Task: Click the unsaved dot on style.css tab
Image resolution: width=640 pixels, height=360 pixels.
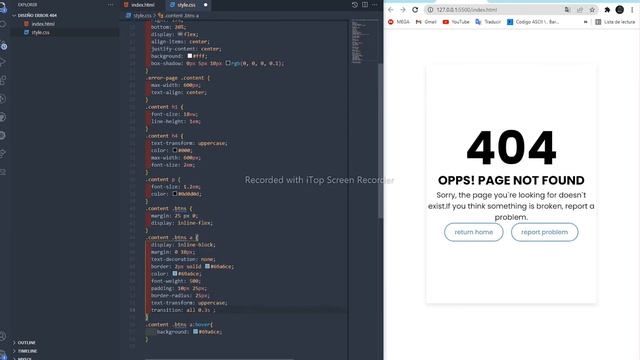Action: pyautogui.click(x=205, y=5)
